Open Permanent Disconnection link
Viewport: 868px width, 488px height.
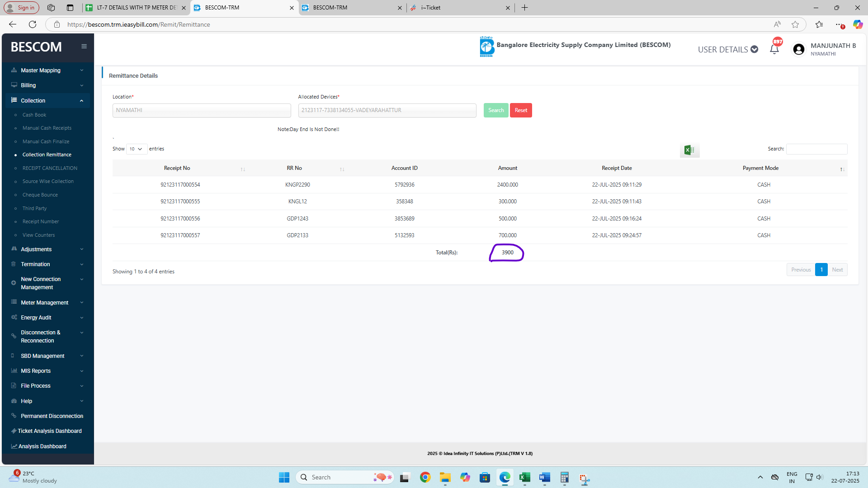[x=47, y=416]
